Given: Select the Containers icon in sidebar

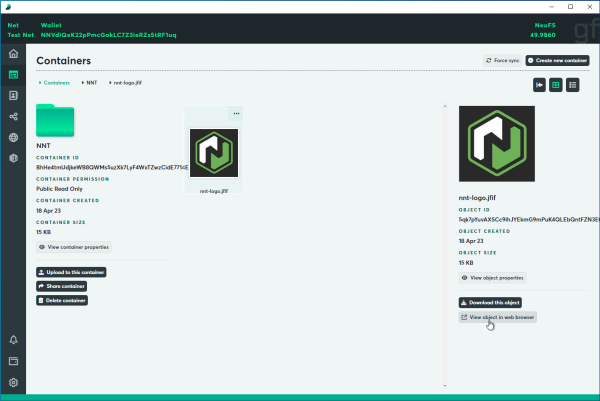Looking at the screenshot, I should pyautogui.click(x=14, y=74).
